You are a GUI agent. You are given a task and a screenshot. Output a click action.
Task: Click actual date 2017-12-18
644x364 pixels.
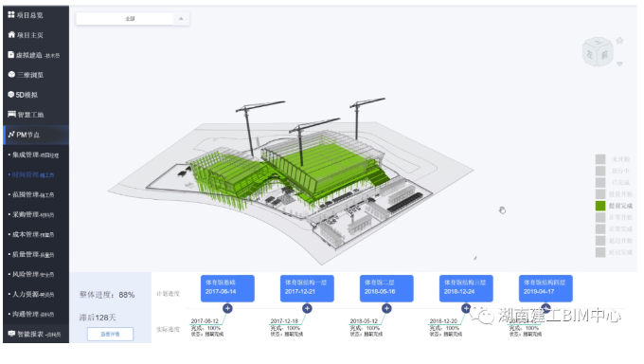coord(284,321)
